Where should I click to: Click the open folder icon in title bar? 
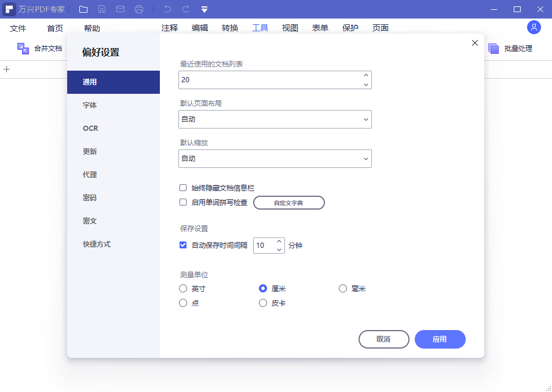coord(83,9)
